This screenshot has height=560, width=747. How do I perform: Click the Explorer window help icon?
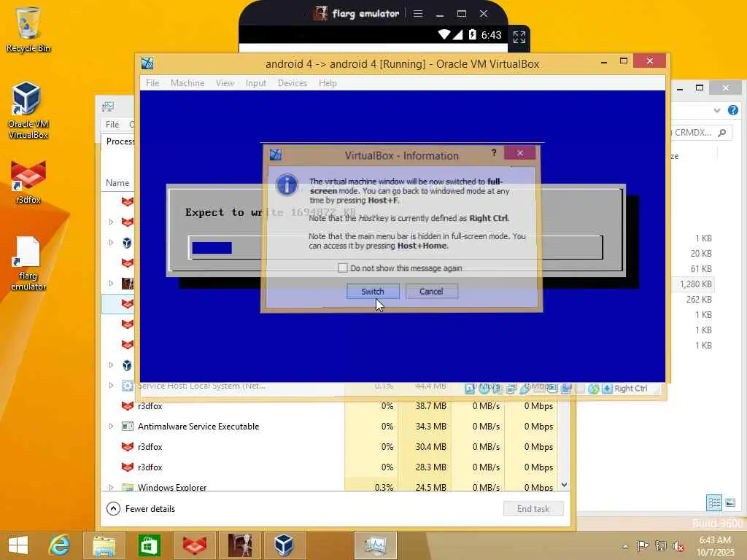pos(732,111)
